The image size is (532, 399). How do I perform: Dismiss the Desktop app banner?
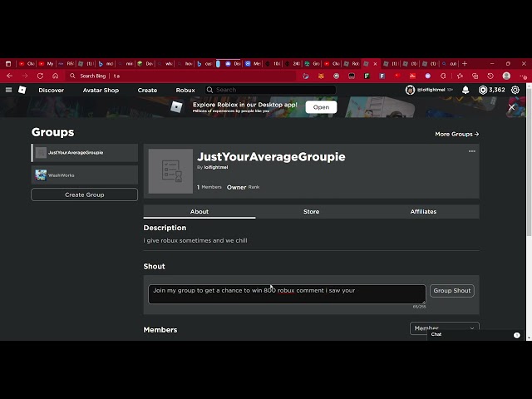511,107
